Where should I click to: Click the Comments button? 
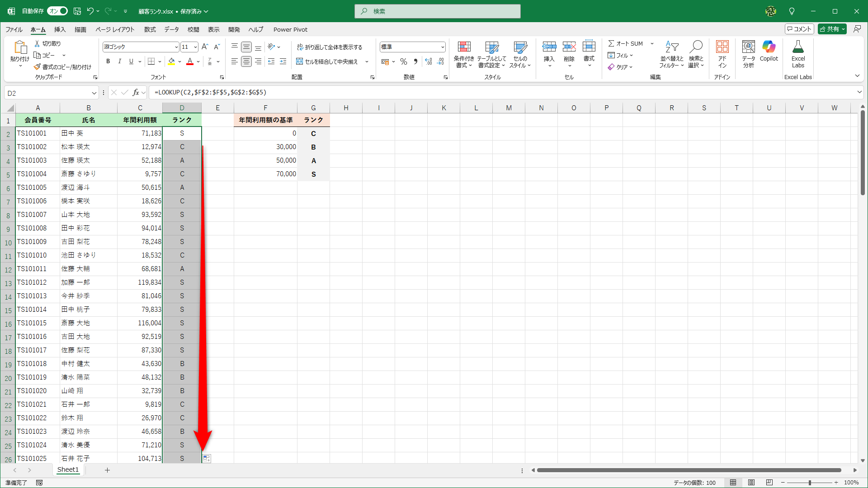pos(799,29)
